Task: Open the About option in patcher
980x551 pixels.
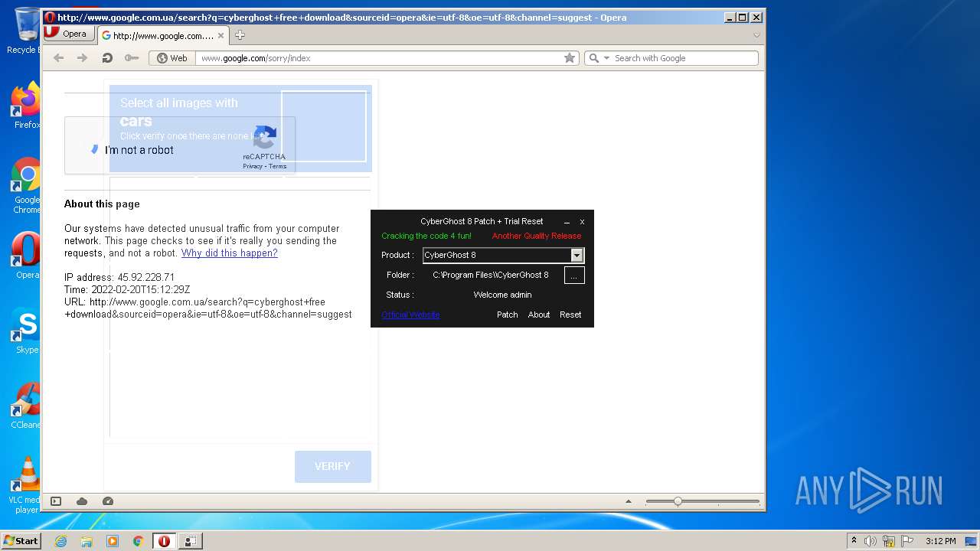Action: click(x=539, y=315)
